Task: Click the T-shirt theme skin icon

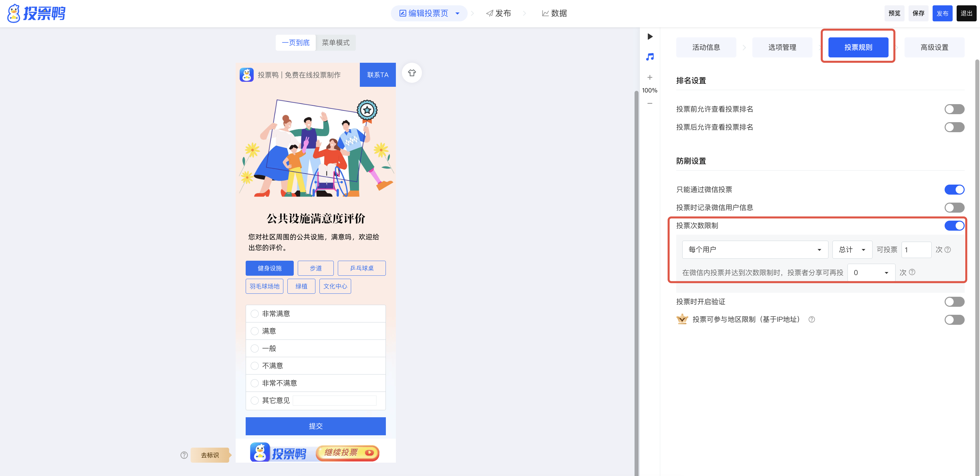Action: click(412, 73)
